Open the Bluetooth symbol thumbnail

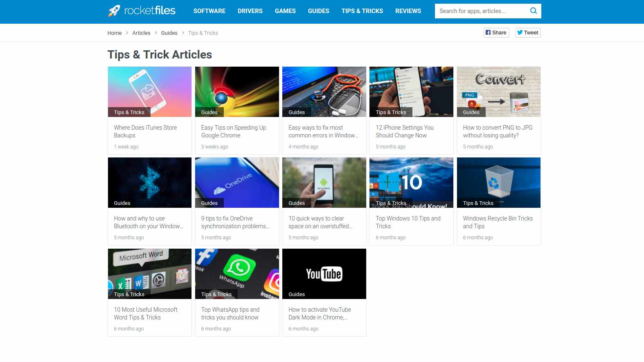tap(150, 182)
